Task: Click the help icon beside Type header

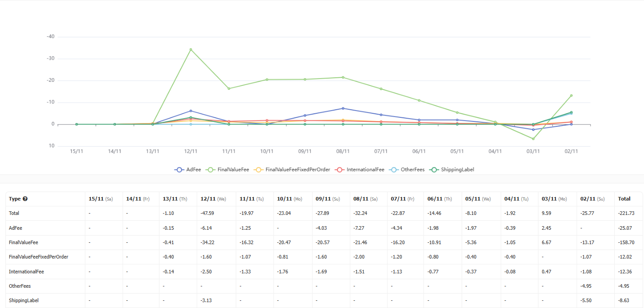Action: point(25,199)
